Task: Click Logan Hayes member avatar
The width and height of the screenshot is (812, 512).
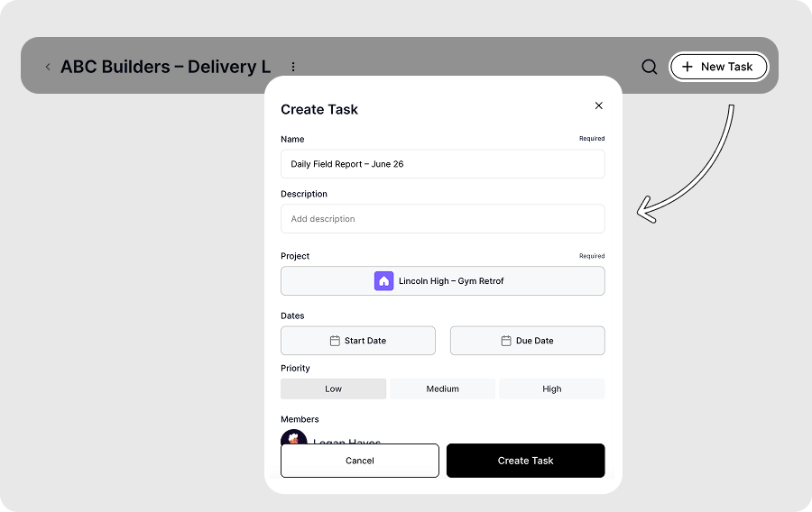Action: tap(293, 438)
